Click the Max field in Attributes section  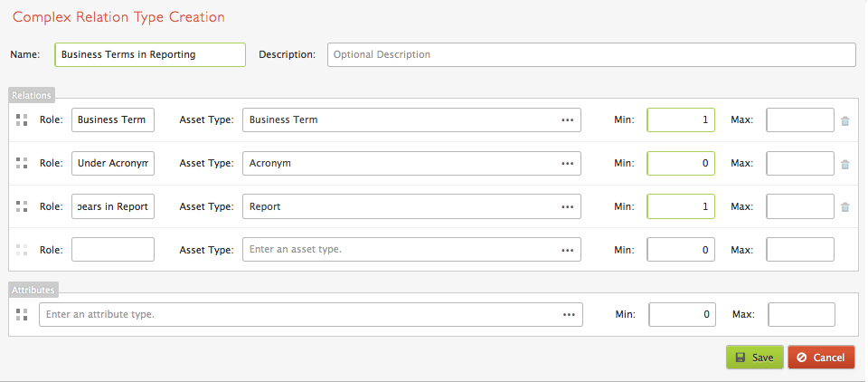[x=802, y=314]
